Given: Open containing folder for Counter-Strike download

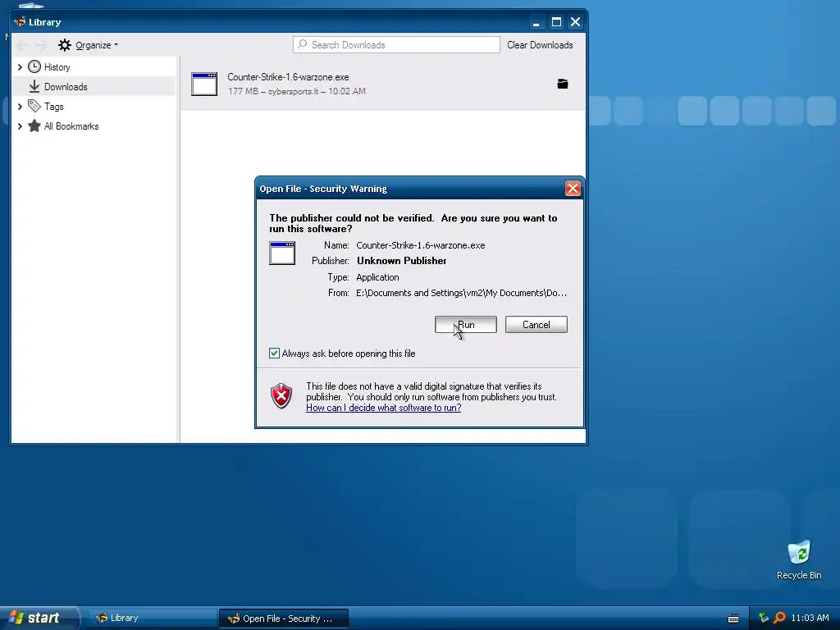Looking at the screenshot, I should [563, 84].
